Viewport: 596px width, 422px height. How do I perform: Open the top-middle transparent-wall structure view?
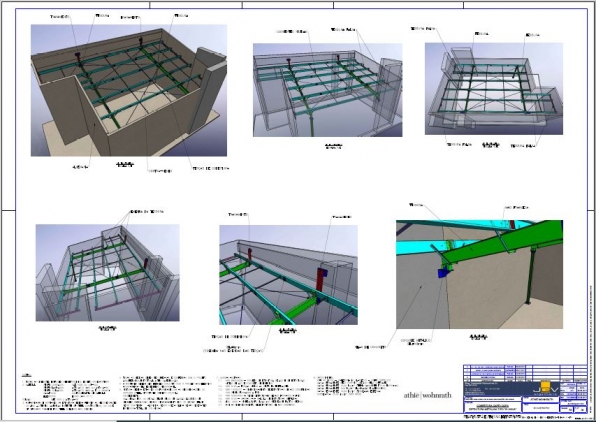click(x=328, y=90)
